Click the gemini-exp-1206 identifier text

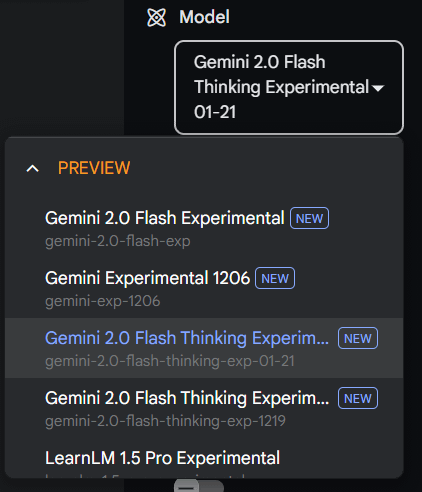(103, 301)
